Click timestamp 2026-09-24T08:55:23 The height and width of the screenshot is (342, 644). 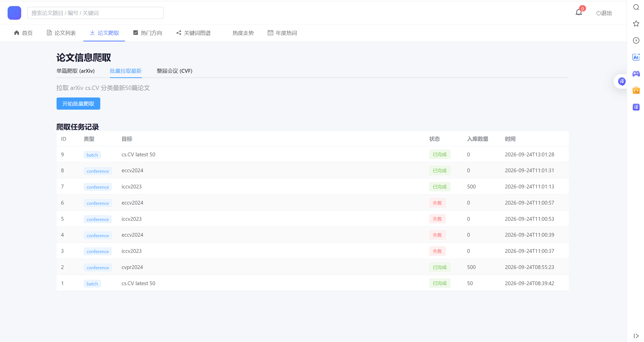pyautogui.click(x=530, y=267)
